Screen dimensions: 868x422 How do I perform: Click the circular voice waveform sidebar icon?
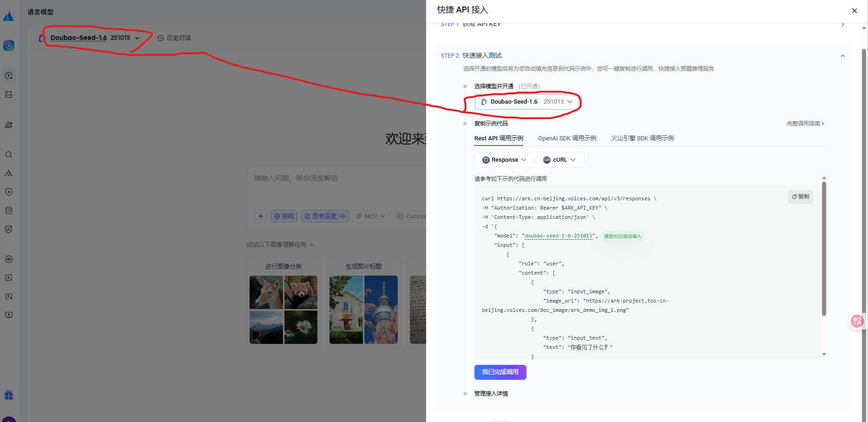(9, 259)
